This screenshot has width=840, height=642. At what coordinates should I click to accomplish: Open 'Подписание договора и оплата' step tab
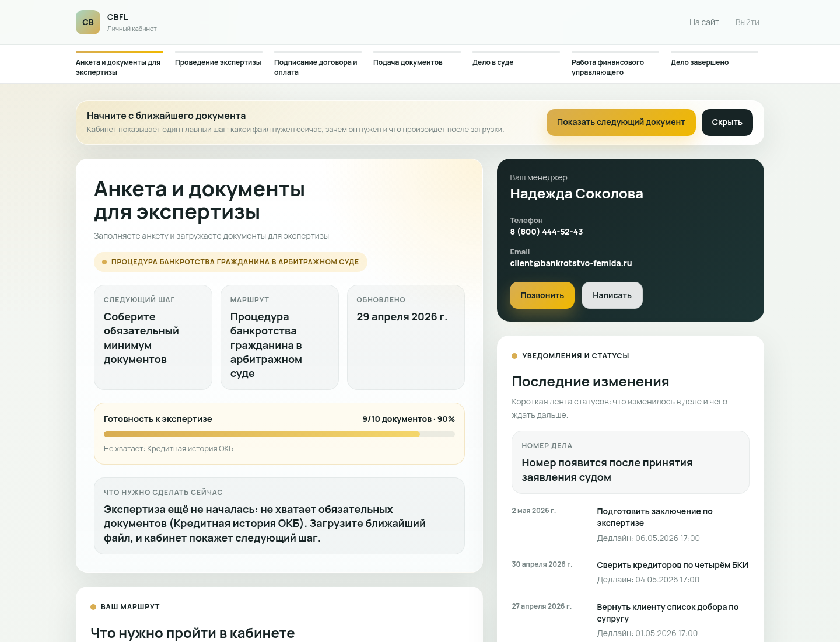pos(318,64)
